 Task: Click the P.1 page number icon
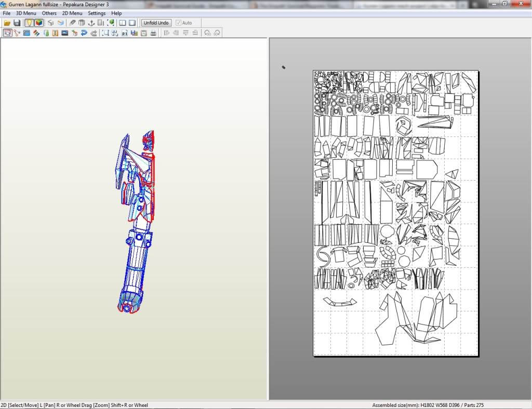(x=125, y=33)
